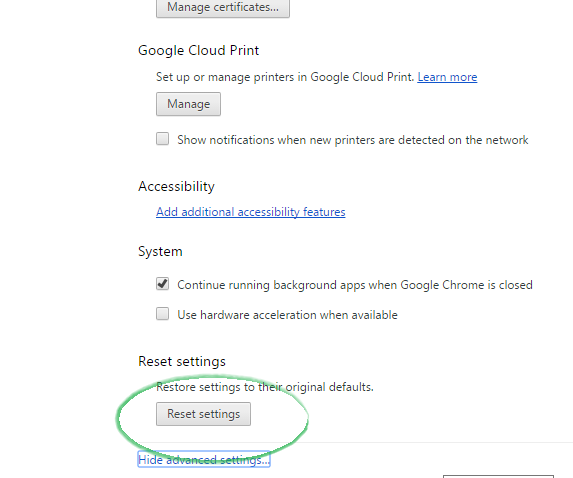This screenshot has height=478, width=573.
Task: Click the divider line below Reset settings
Action: tap(439, 442)
